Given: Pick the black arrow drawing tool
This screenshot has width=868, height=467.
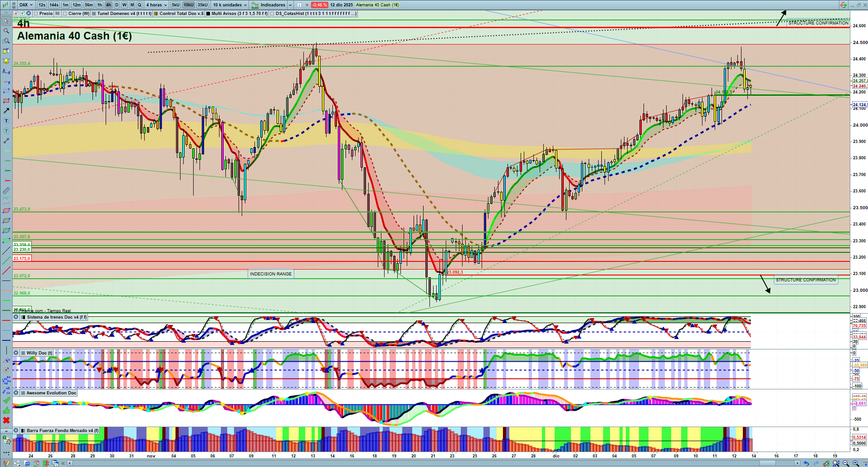Looking at the screenshot, I should [x=6, y=111].
